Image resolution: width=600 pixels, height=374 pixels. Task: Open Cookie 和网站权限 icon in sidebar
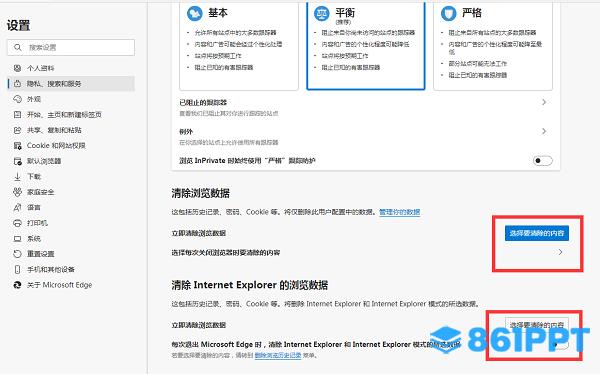pos(17,145)
